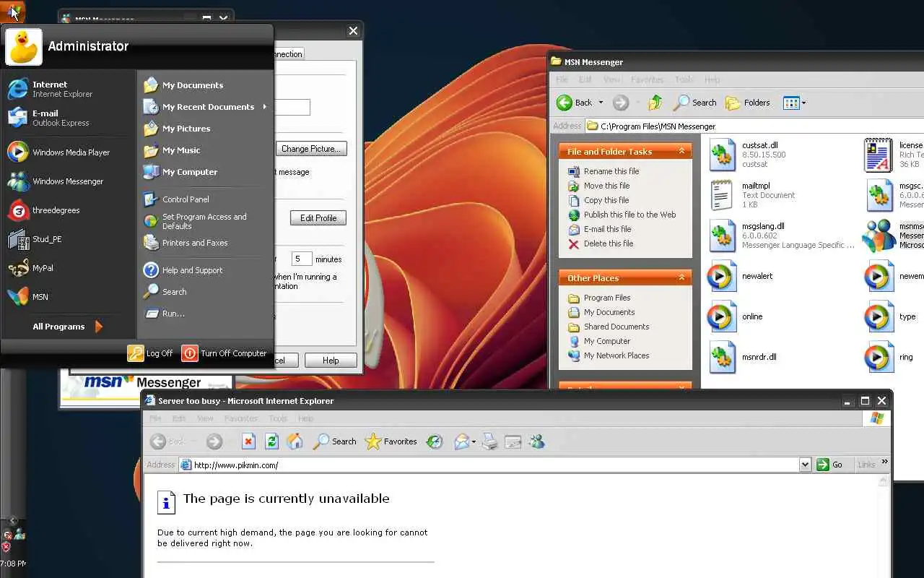The image size is (924, 578).
Task: Click Refresh icon in Internet Explorer toolbar
Action: click(x=271, y=441)
